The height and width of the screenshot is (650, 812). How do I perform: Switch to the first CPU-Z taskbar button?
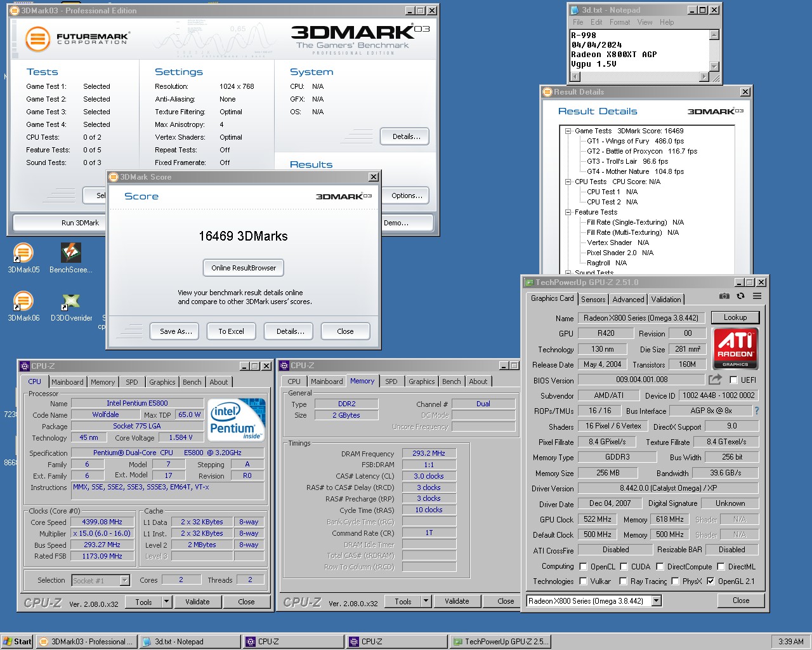point(293,642)
